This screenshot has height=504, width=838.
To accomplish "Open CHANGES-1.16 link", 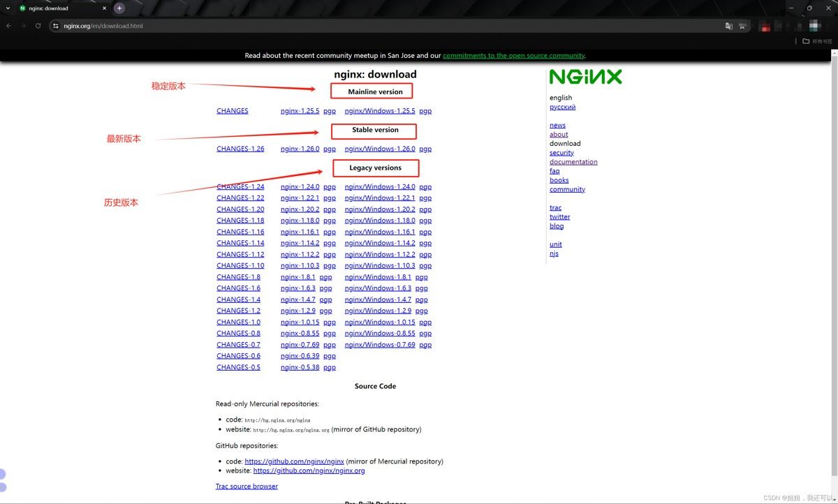I will (x=240, y=232).
